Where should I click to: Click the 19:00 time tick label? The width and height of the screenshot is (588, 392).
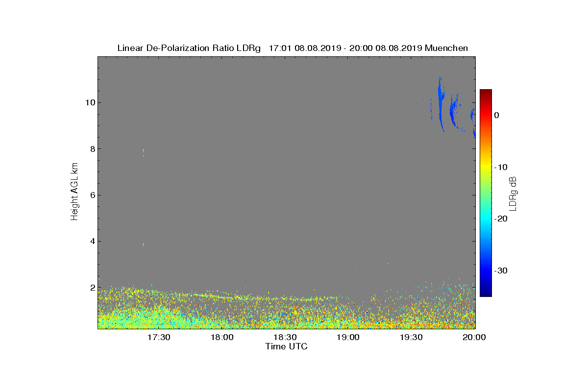(x=348, y=337)
